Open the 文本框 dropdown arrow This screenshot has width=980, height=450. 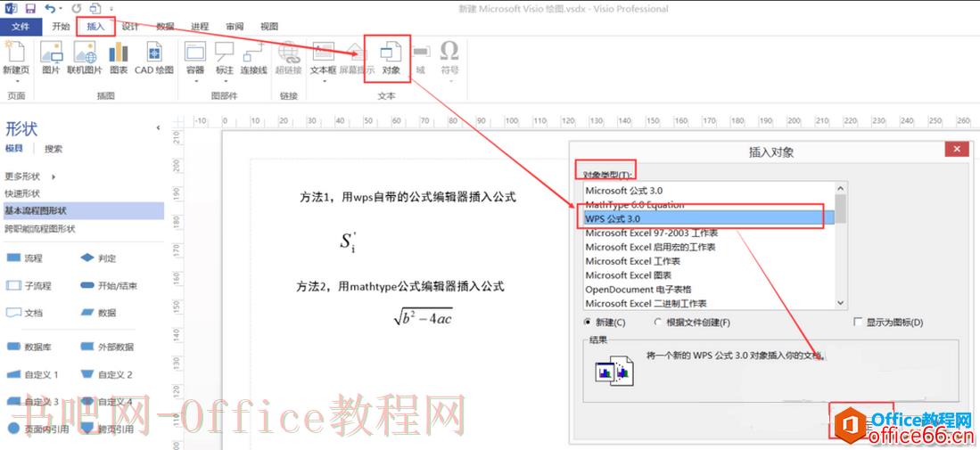click(x=324, y=80)
